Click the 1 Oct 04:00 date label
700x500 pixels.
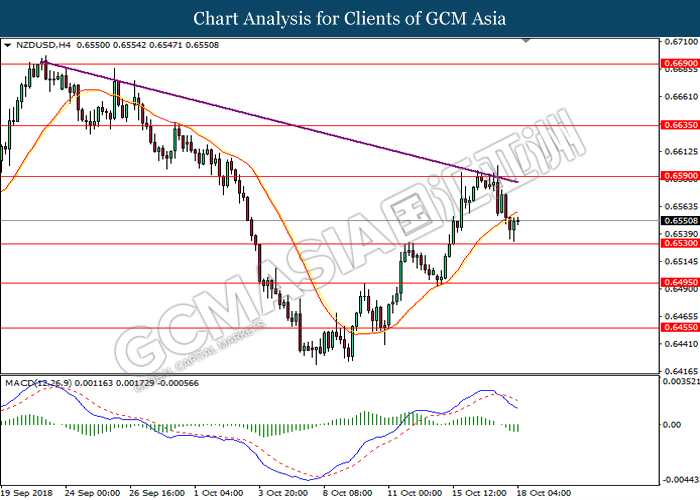point(218,493)
